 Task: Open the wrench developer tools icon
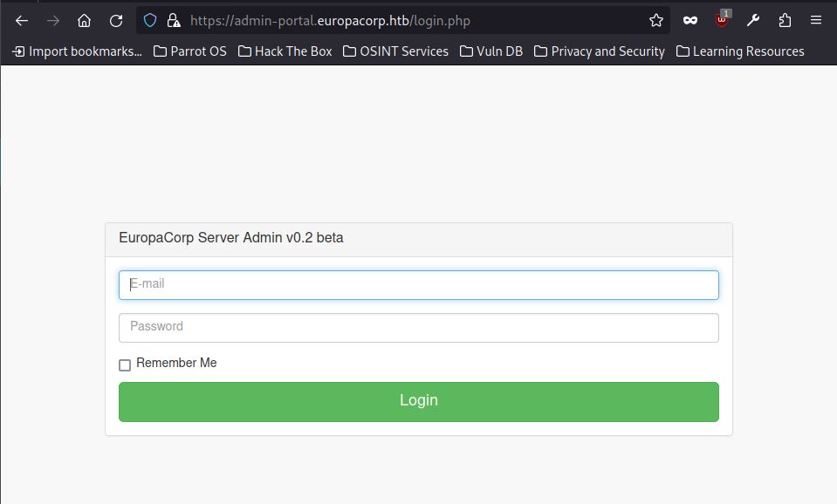pos(753,20)
